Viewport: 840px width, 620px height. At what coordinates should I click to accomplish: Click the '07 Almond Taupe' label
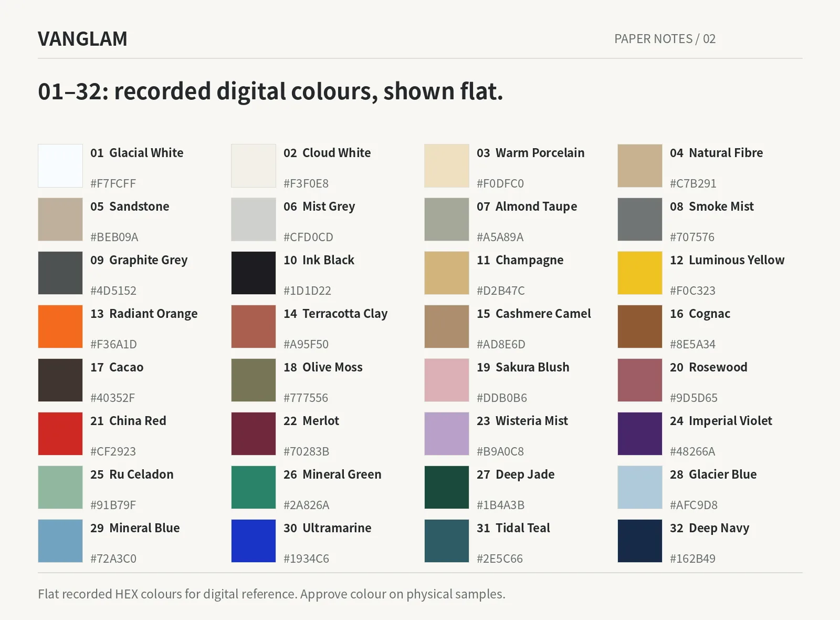tap(527, 206)
